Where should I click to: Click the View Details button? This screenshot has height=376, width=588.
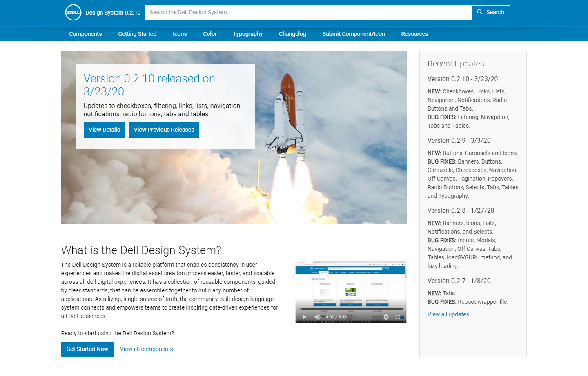point(105,130)
